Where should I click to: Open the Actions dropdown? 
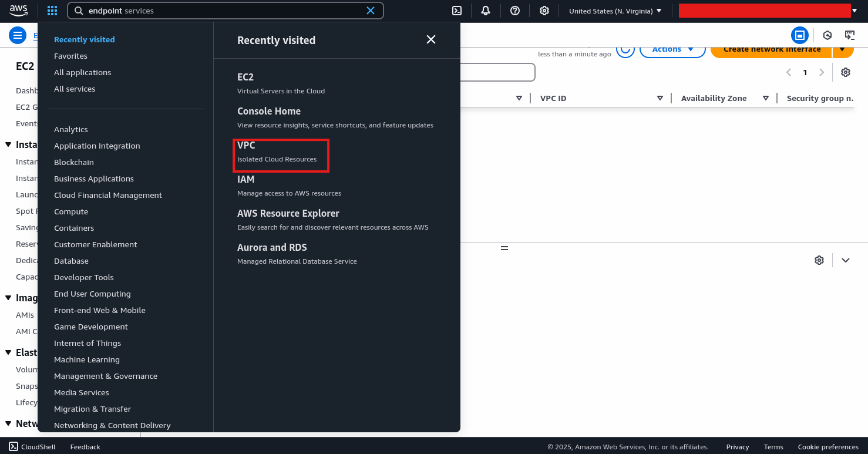pos(672,50)
